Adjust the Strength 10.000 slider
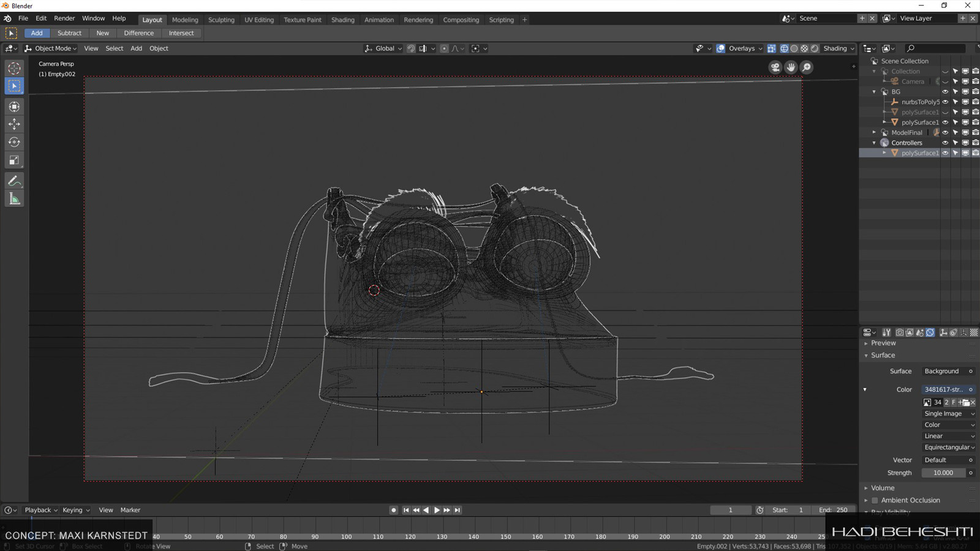The image size is (980, 551). [x=944, y=473]
